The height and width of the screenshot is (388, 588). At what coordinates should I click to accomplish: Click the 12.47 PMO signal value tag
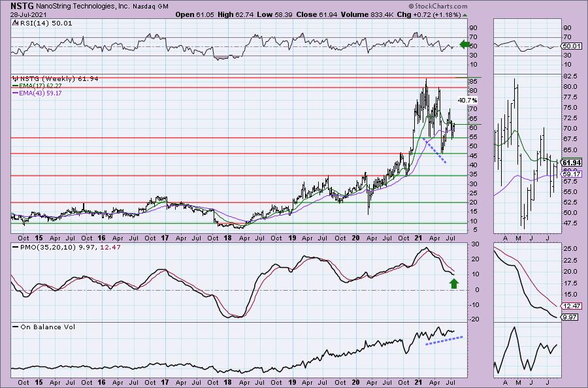[x=572, y=306]
